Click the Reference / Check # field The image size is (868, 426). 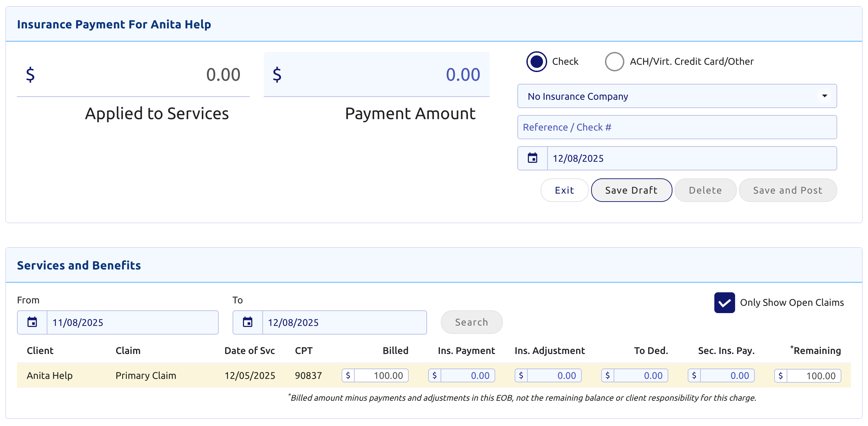point(677,127)
